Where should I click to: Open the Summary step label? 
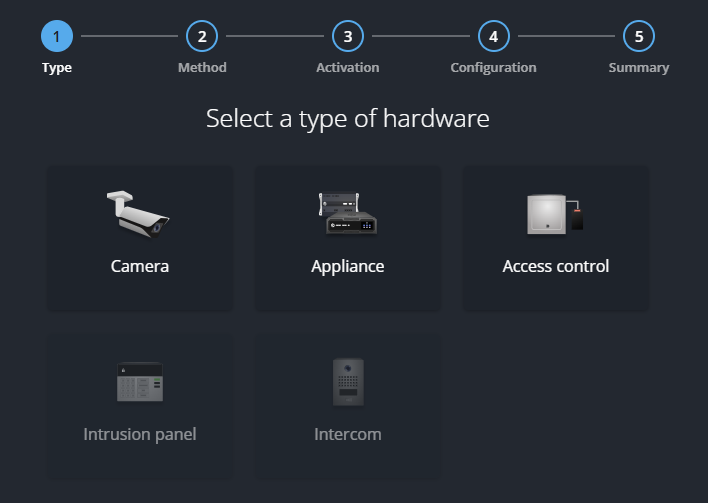click(x=639, y=68)
